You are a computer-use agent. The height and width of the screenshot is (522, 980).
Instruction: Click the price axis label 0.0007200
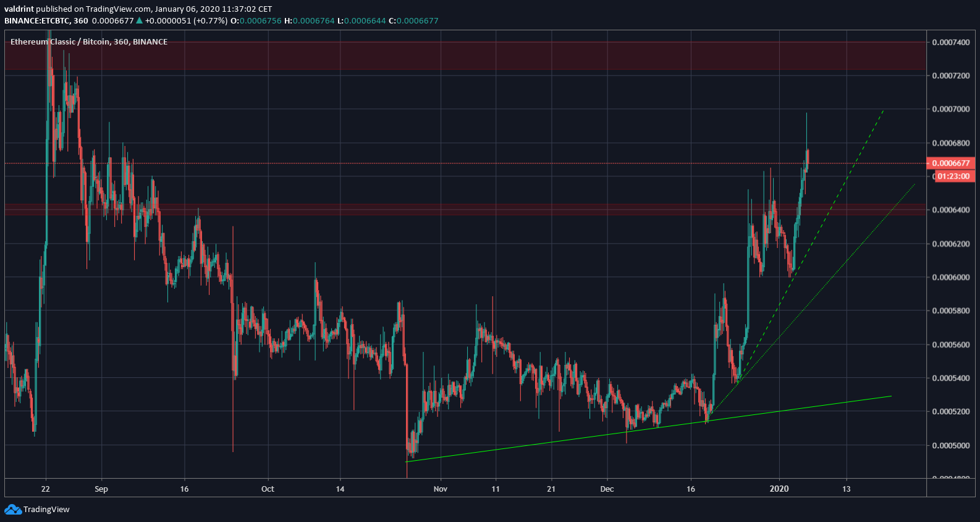(x=951, y=75)
